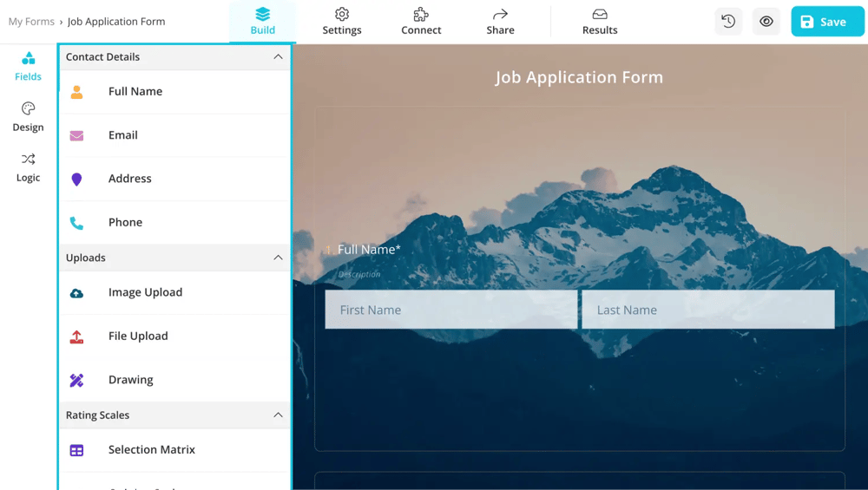Click the revision history clock icon
This screenshot has height=490, width=868.
(728, 22)
